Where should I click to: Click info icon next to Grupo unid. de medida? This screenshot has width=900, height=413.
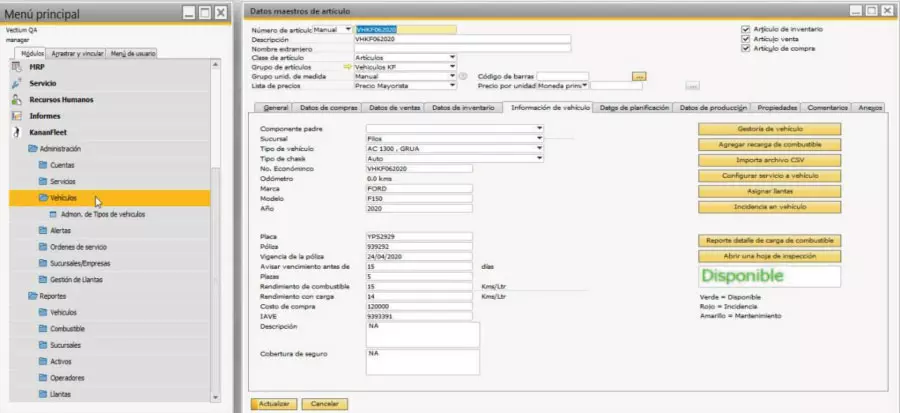pos(463,76)
